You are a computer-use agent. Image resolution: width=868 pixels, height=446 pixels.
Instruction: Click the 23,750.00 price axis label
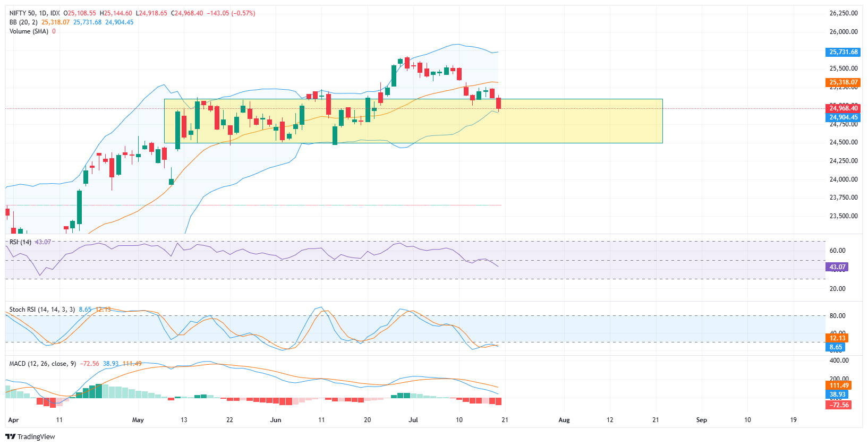click(844, 198)
